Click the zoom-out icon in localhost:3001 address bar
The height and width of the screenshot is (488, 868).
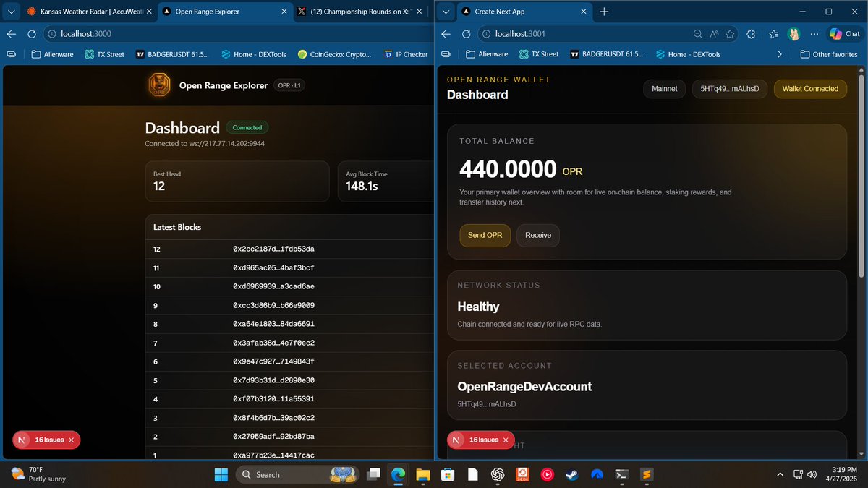point(697,34)
